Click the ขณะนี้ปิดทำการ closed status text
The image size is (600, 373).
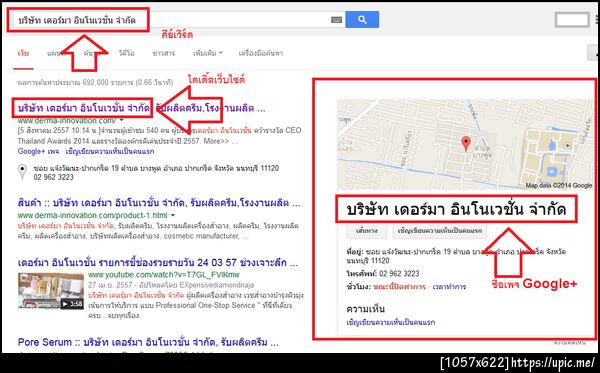pos(399,287)
